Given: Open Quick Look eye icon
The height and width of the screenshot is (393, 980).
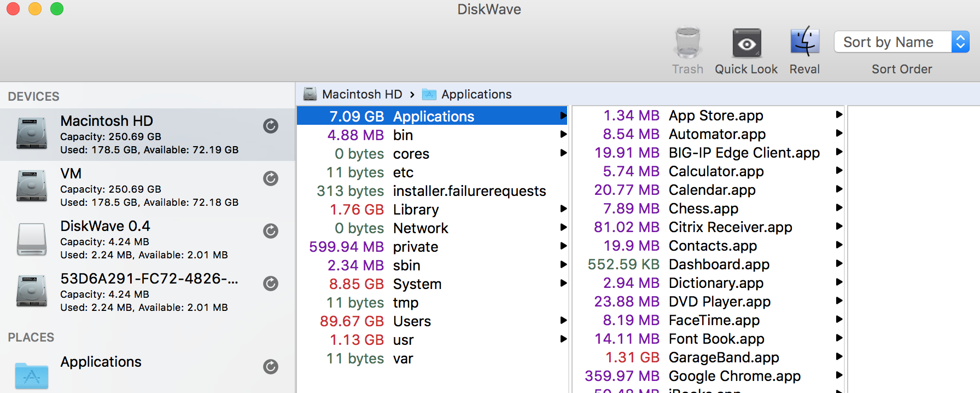Looking at the screenshot, I should pyautogui.click(x=746, y=43).
